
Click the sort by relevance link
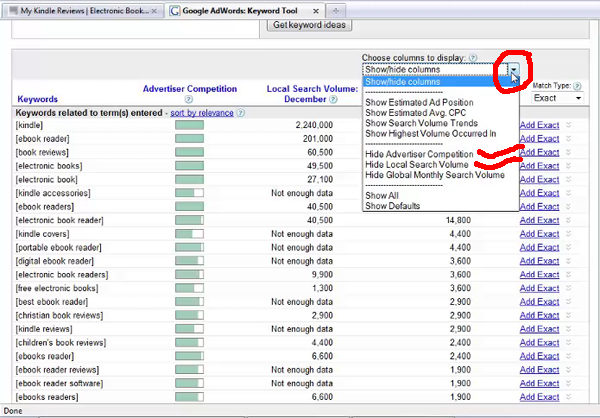point(202,113)
